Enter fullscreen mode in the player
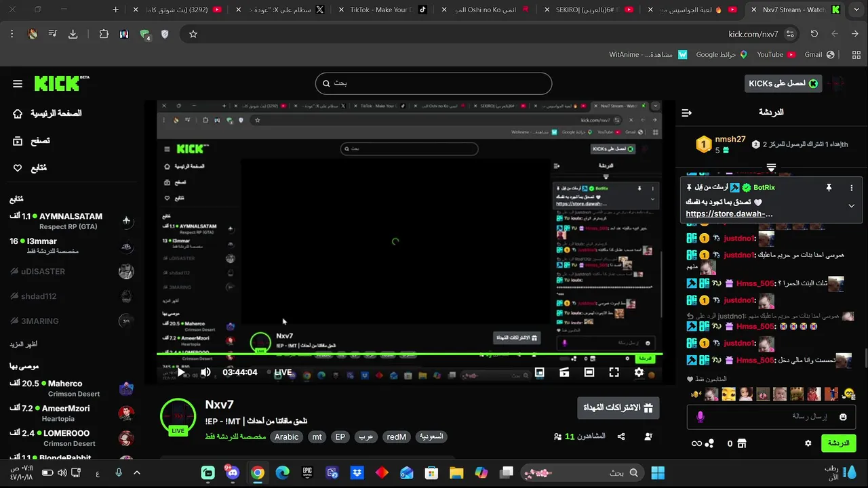The image size is (868, 488). (614, 372)
